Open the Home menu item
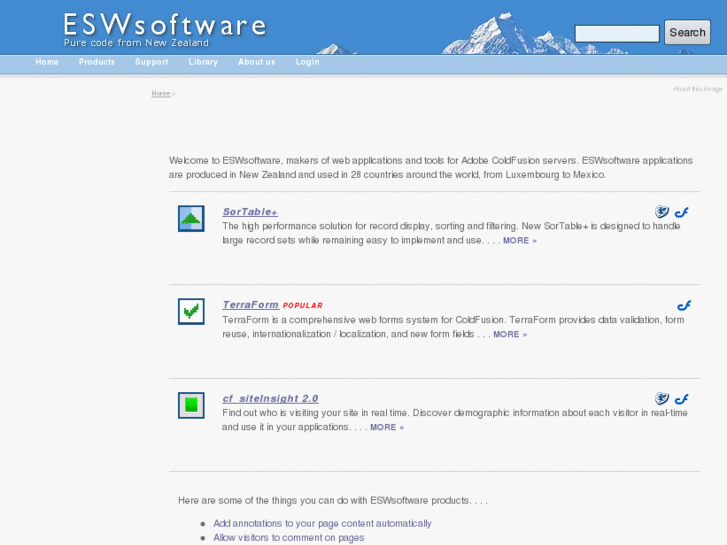 point(47,62)
